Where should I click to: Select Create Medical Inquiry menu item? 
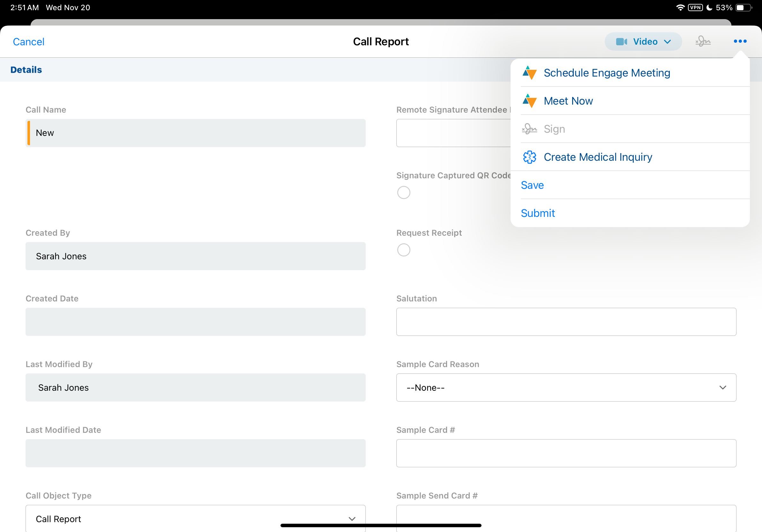tap(597, 157)
